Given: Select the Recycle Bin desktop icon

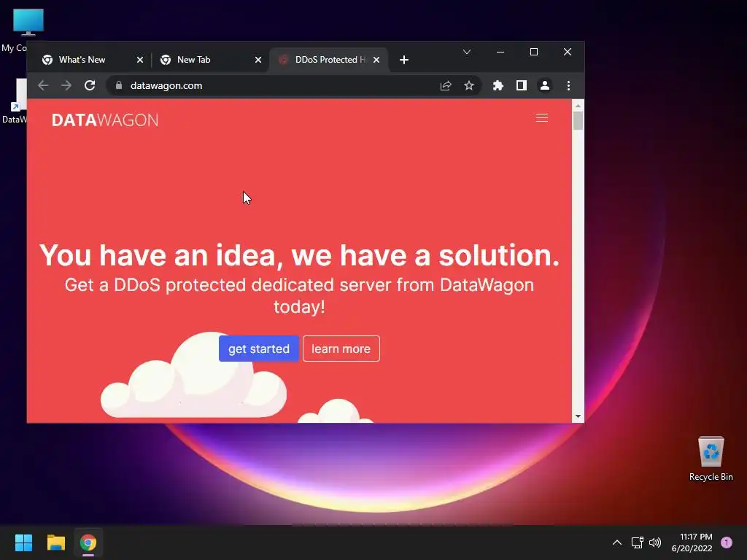Looking at the screenshot, I should [711, 459].
